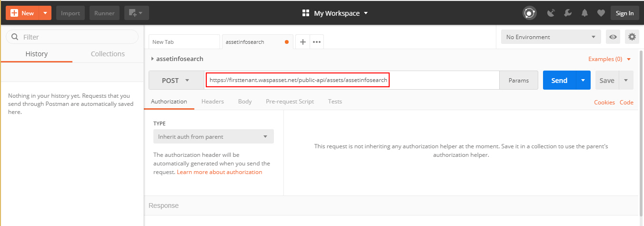This screenshot has height=226, width=644.
Task: Open the Pre-request Script tab
Action: coord(290,102)
